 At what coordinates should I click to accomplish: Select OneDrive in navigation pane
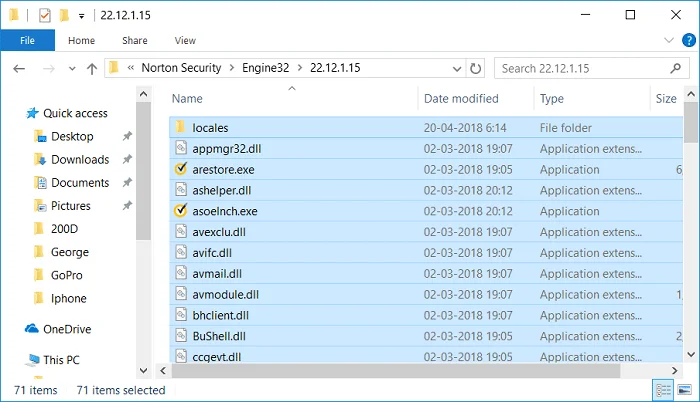(67, 330)
